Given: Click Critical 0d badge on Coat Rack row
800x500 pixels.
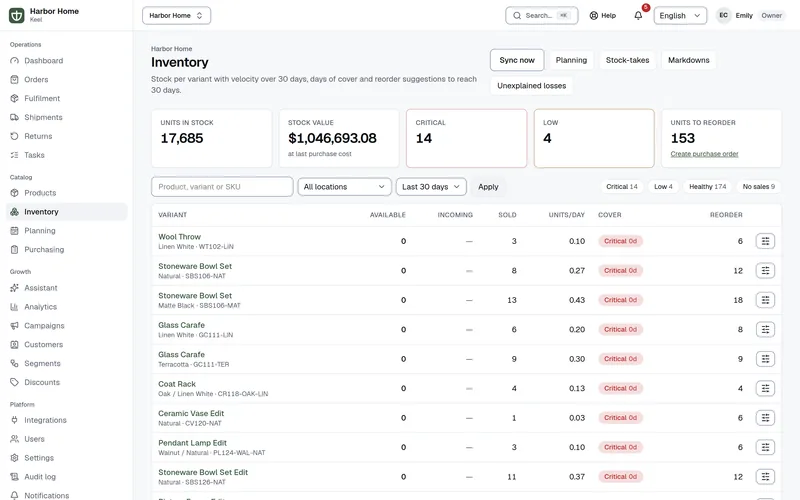Looking at the screenshot, I should [620, 389].
